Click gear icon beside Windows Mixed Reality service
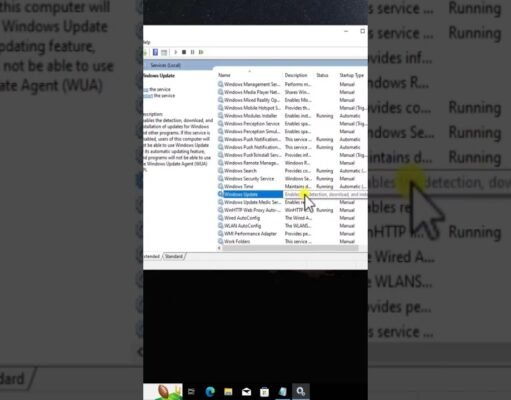 220,100
